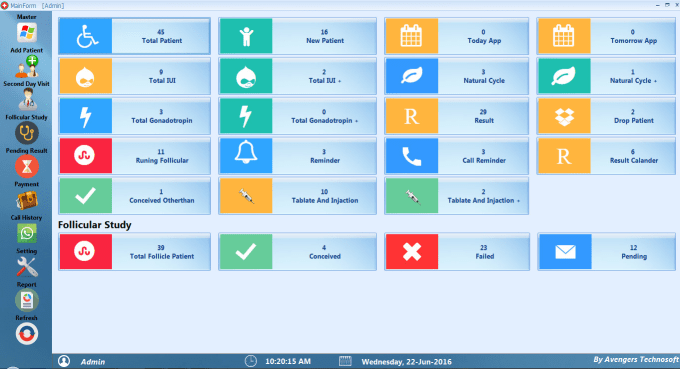Open the 12 Pending tile

pyautogui.click(x=606, y=252)
